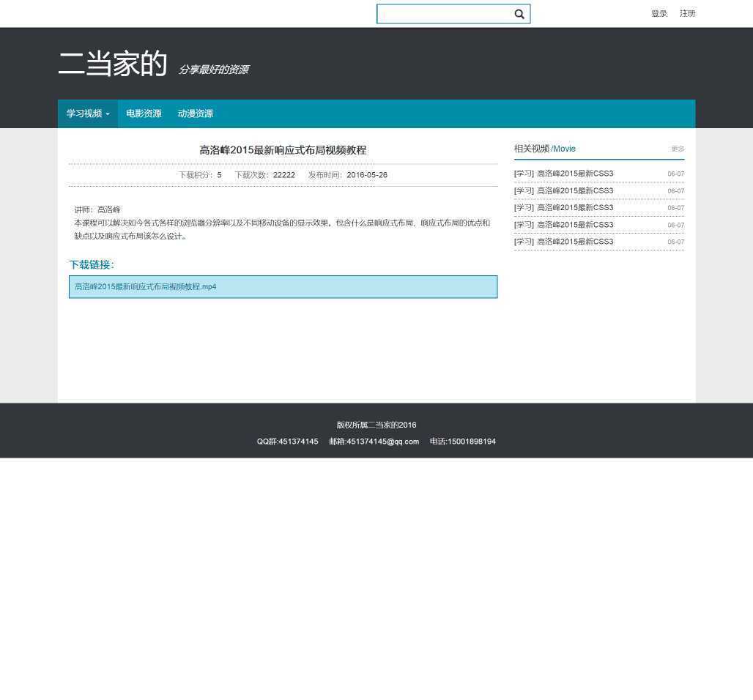Download 高洛峰2015最新响应式布局视频教程.mp4 file link

(146, 287)
